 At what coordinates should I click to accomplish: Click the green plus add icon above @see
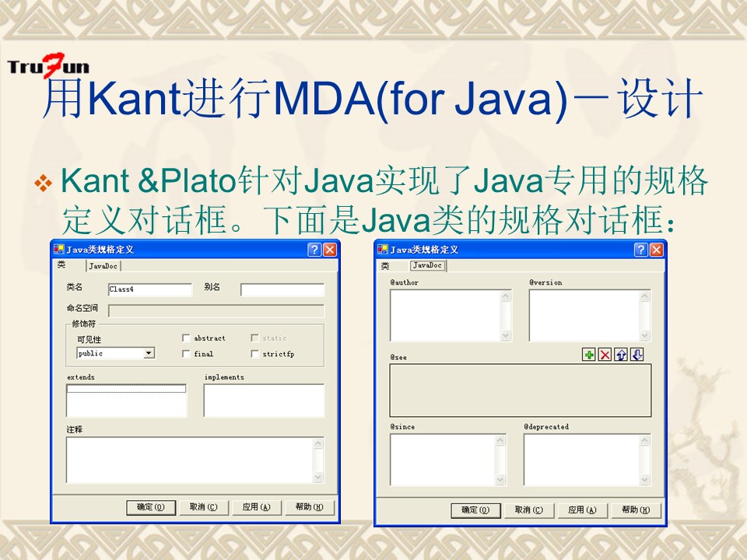pos(589,355)
